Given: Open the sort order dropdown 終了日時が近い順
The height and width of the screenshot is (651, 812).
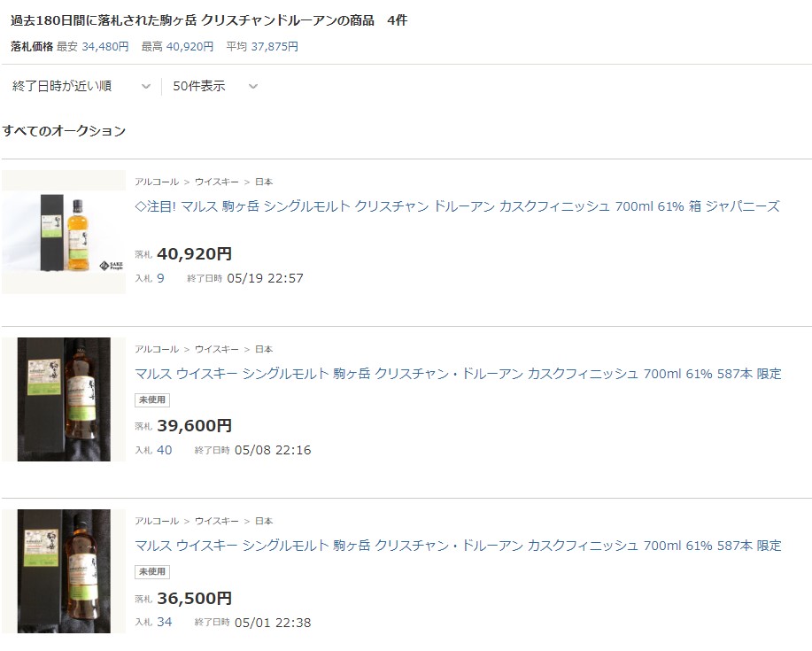Looking at the screenshot, I should pyautogui.click(x=81, y=86).
